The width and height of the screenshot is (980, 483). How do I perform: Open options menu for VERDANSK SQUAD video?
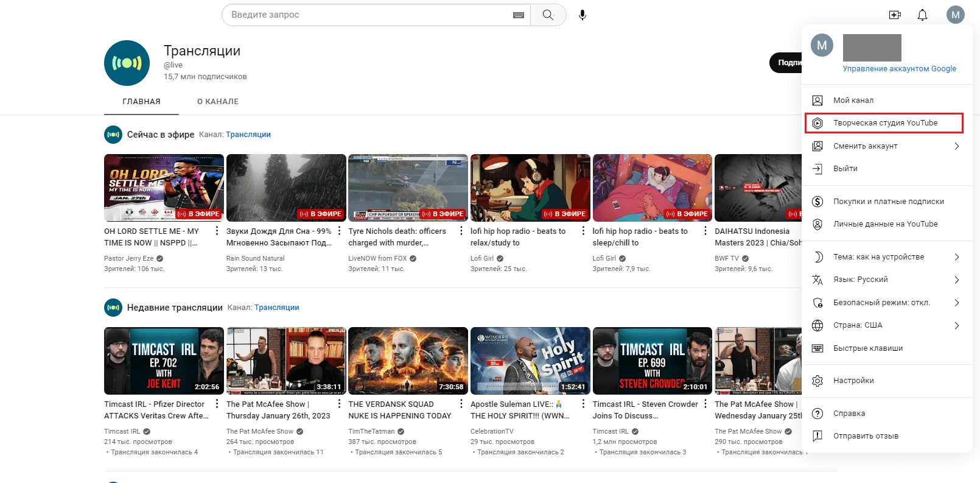pyautogui.click(x=461, y=404)
